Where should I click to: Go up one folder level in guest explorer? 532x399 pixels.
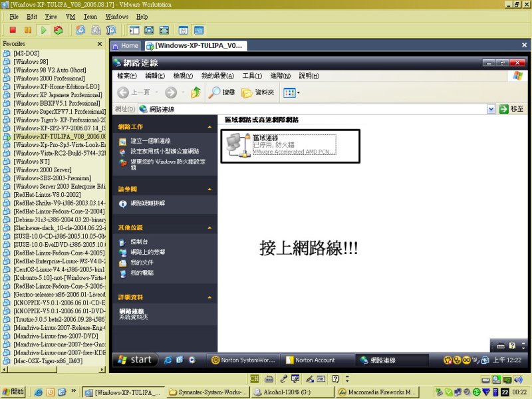pyautogui.click(x=196, y=92)
